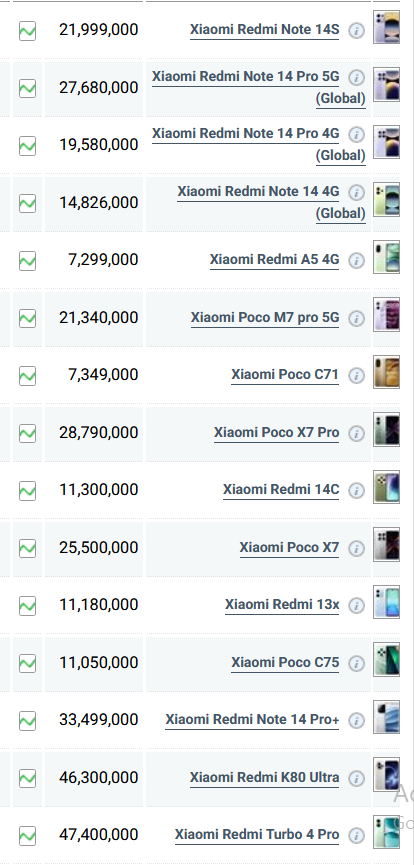This screenshot has height=865, width=414.
Task: Open price chart icon for Xiaomi Redmi Note 14S
Action: (x=28, y=31)
